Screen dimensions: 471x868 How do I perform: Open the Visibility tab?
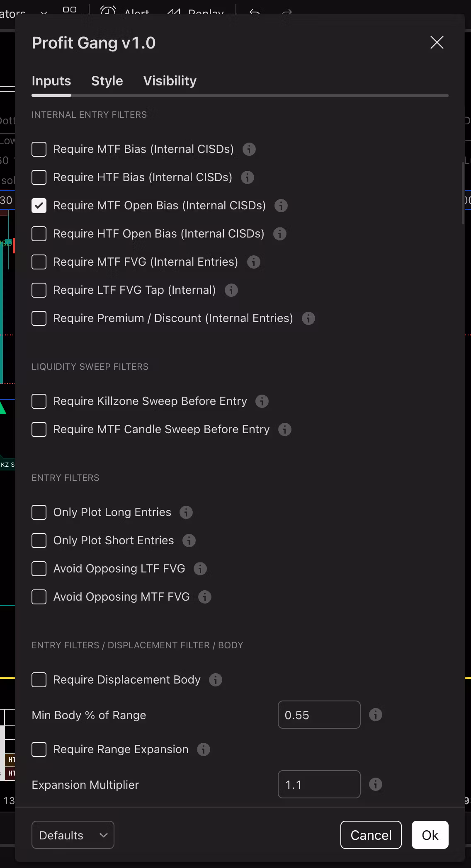pyautogui.click(x=170, y=81)
